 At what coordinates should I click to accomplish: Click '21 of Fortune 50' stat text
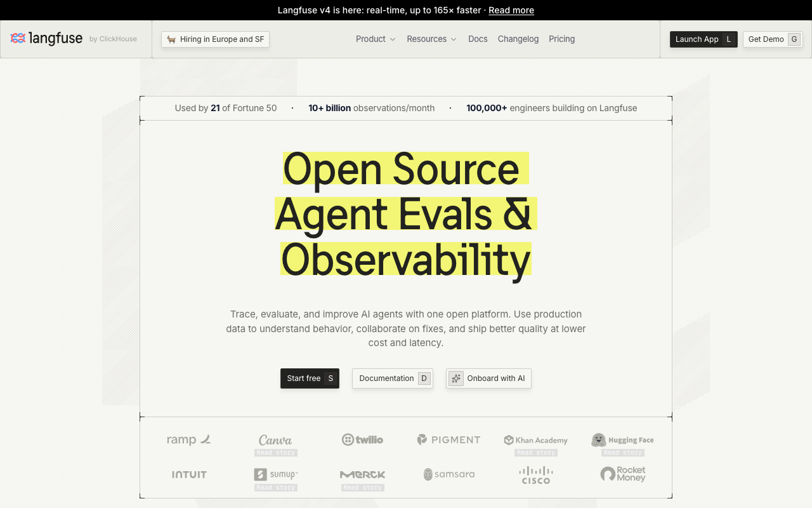[244, 108]
